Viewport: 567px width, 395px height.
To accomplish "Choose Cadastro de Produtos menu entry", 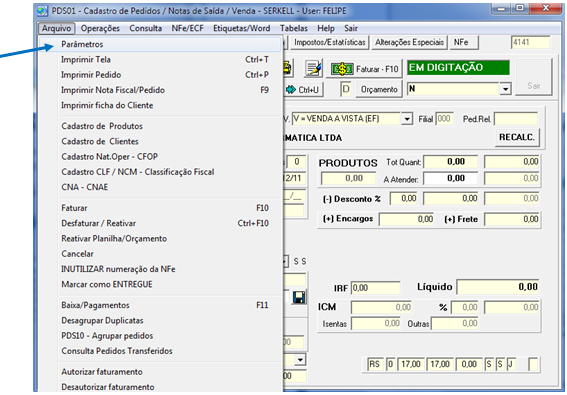I will point(102,126).
